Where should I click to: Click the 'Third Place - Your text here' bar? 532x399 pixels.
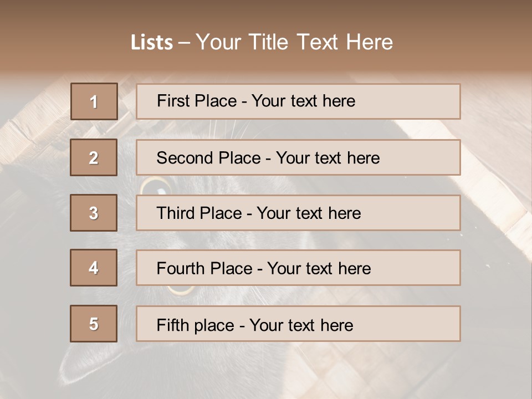pyautogui.click(x=298, y=213)
